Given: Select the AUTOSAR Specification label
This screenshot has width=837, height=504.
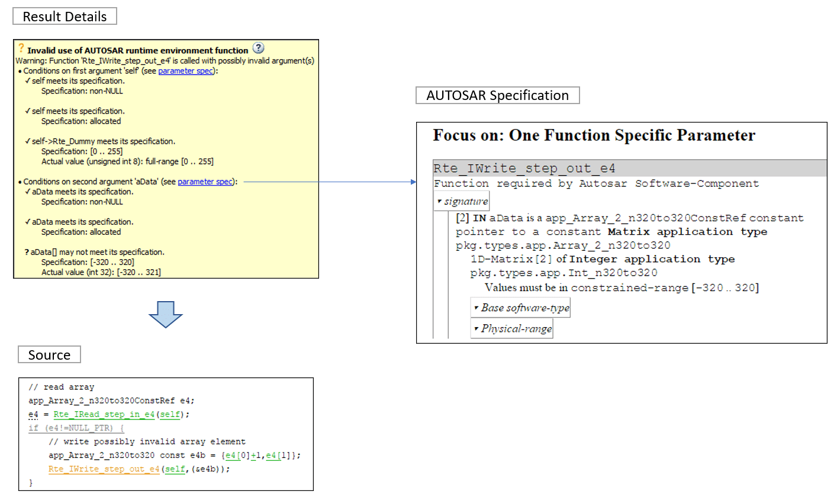Looking at the screenshot, I should [x=498, y=95].
